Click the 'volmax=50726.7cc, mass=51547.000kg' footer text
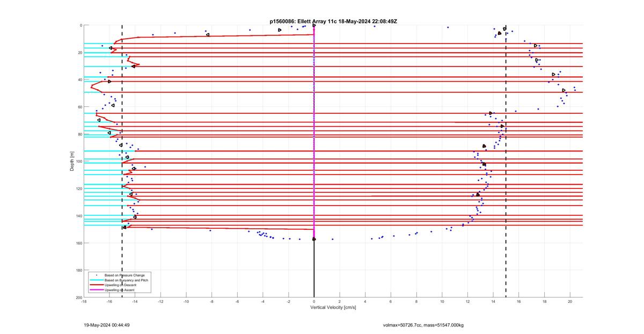 pyautogui.click(x=423, y=325)
